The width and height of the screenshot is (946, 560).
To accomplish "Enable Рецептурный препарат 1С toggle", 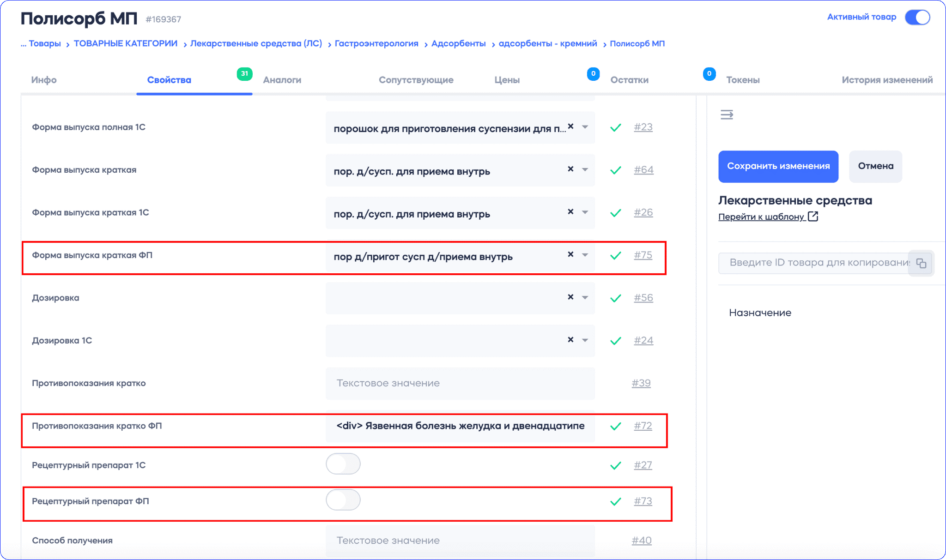I will tap(343, 464).
